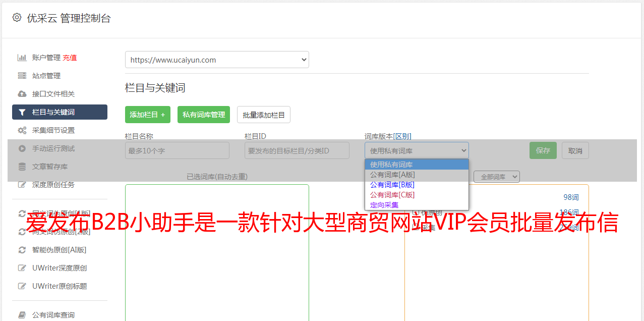The image size is (644, 321).
Task: Focus the 栏目ID input field
Action: pos(297,150)
